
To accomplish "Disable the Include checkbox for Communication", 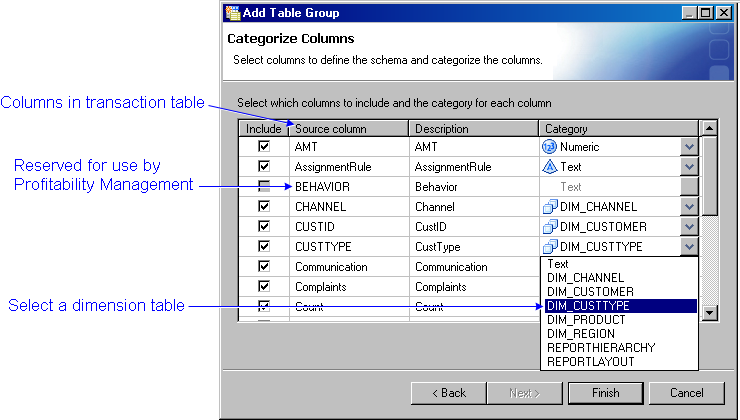I will pos(264,267).
